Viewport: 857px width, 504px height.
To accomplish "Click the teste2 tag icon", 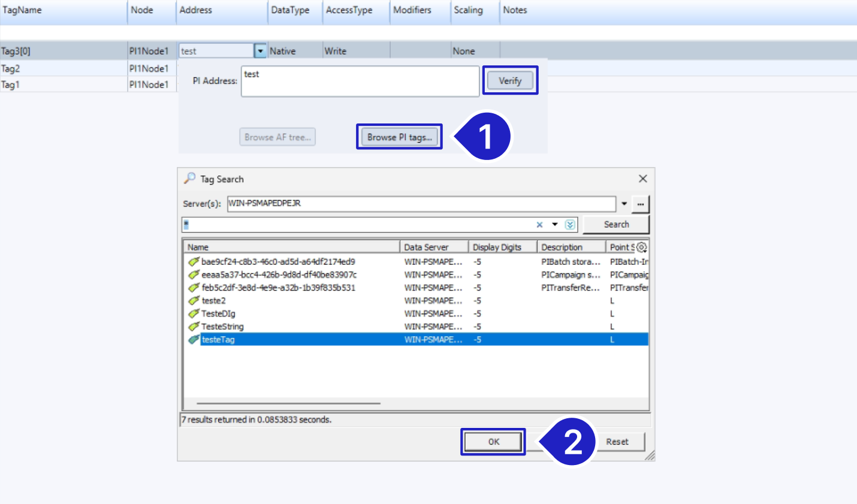I will point(193,300).
